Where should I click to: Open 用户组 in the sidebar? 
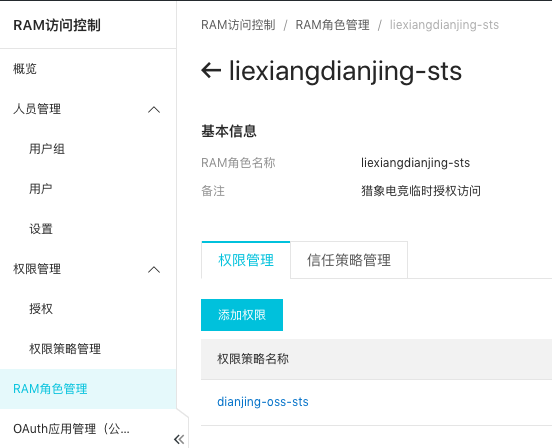tap(47, 149)
